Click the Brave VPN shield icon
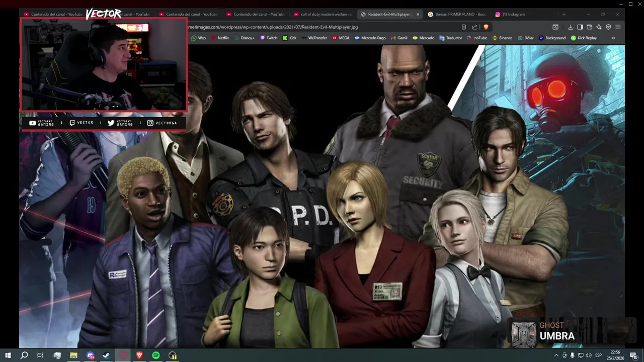The image size is (644, 362). 608,27
